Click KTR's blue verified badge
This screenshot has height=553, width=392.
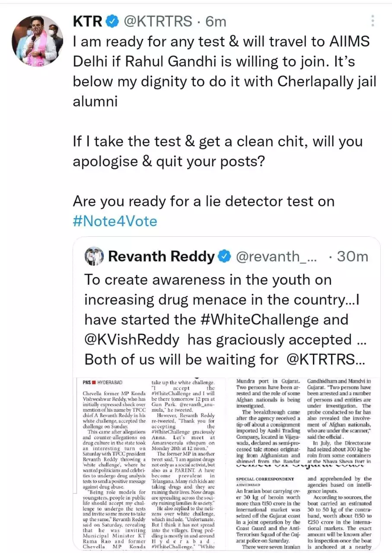click(x=112, y=21)
